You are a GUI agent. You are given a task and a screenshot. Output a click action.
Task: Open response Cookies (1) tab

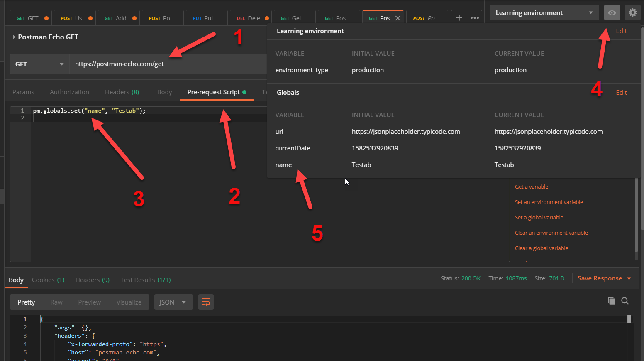pos(48,280)
